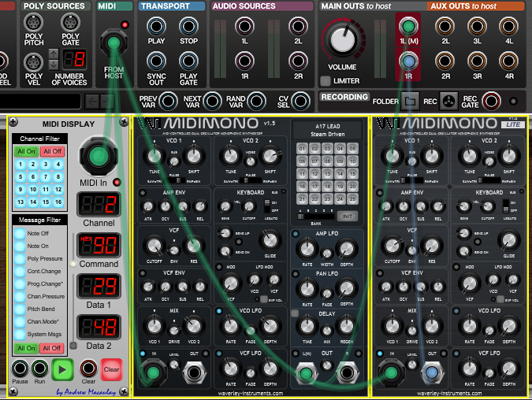Click the PREV VAR jack

pyautogui.click(x=169, y=102)
